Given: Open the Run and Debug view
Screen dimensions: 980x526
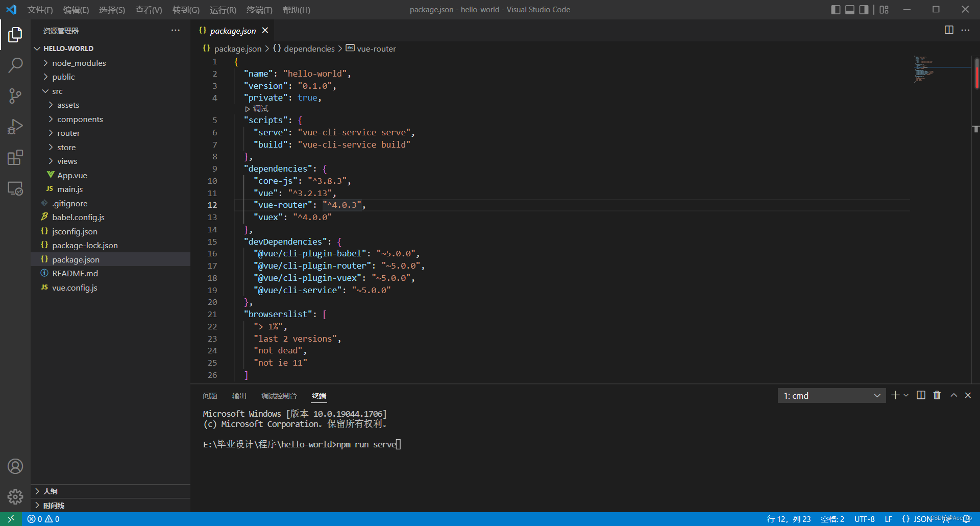Looking at the screenshot, I should point(15,127).
